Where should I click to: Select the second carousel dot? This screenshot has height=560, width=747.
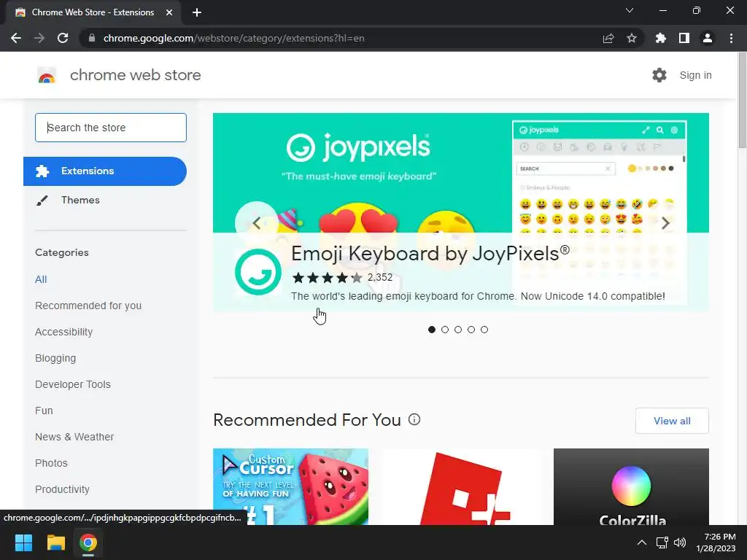[x=445, y=330]
